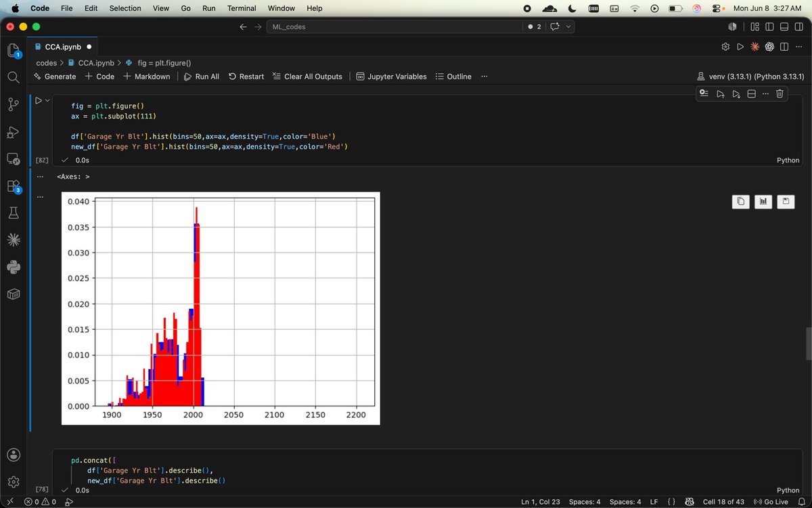This screenshot has width=812, height=508.
Task: Open more actions ellipsis in notebook toolbar
Action: coord(484,77)
